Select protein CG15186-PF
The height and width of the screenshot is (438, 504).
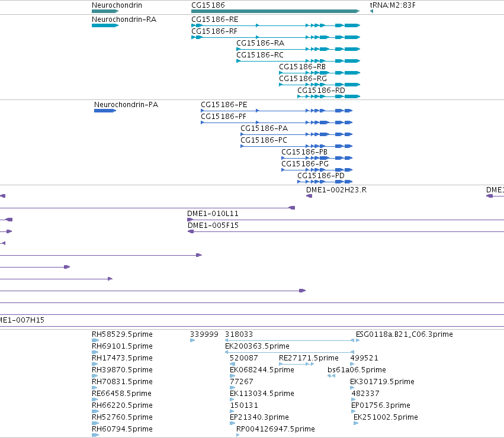223,117
